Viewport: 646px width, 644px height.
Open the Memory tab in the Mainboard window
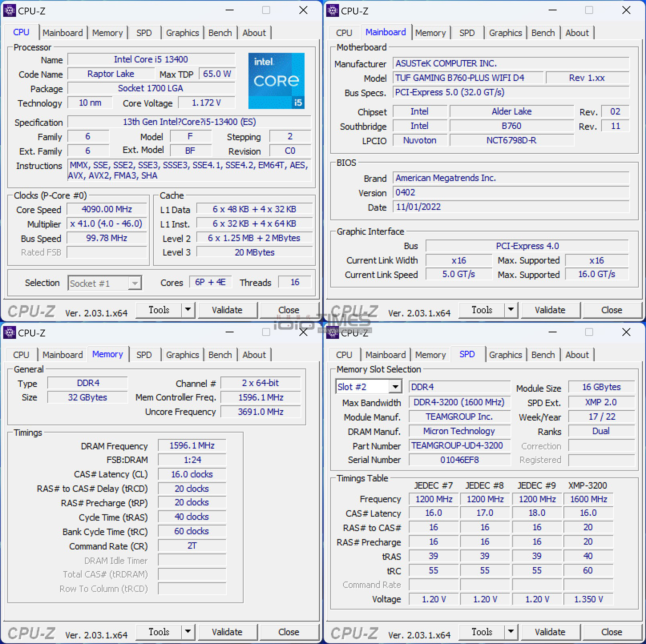point(430,33)
